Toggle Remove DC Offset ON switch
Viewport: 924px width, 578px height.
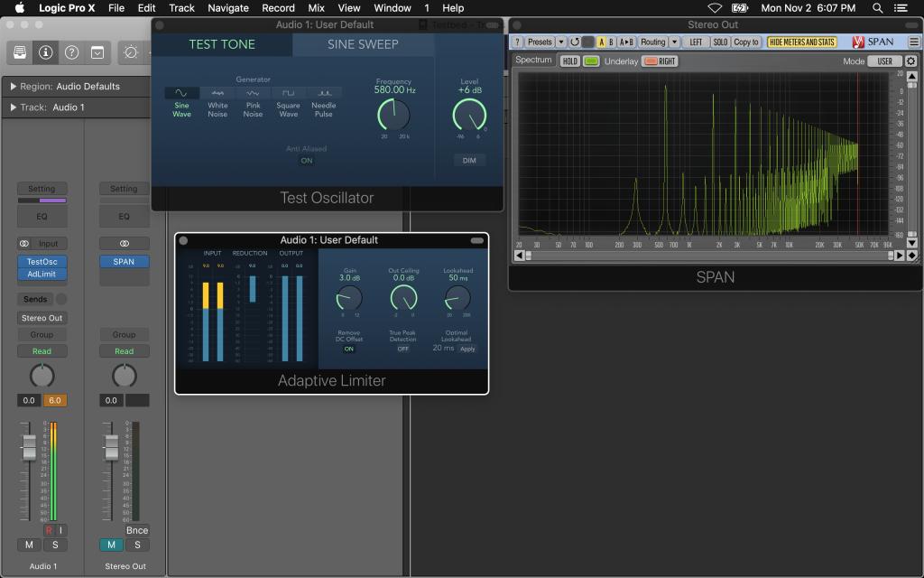click(349, 350)
